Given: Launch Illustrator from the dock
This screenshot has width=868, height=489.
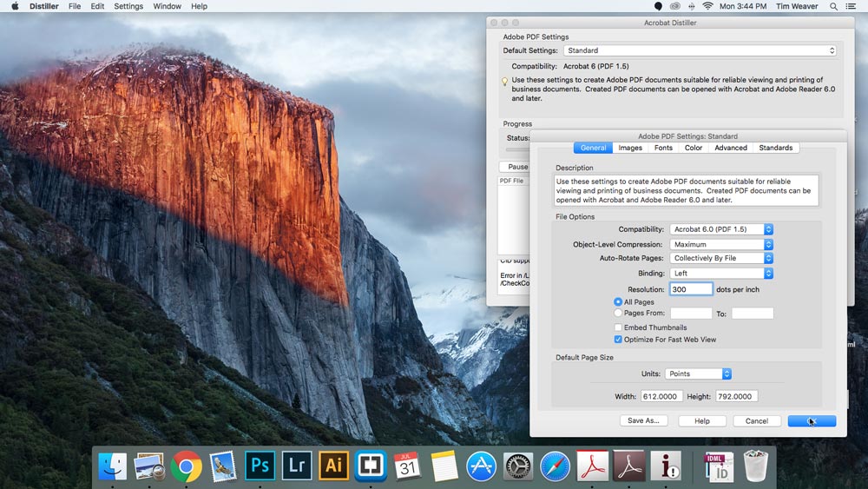Looking at the screenshot, I should click(333, 466).
